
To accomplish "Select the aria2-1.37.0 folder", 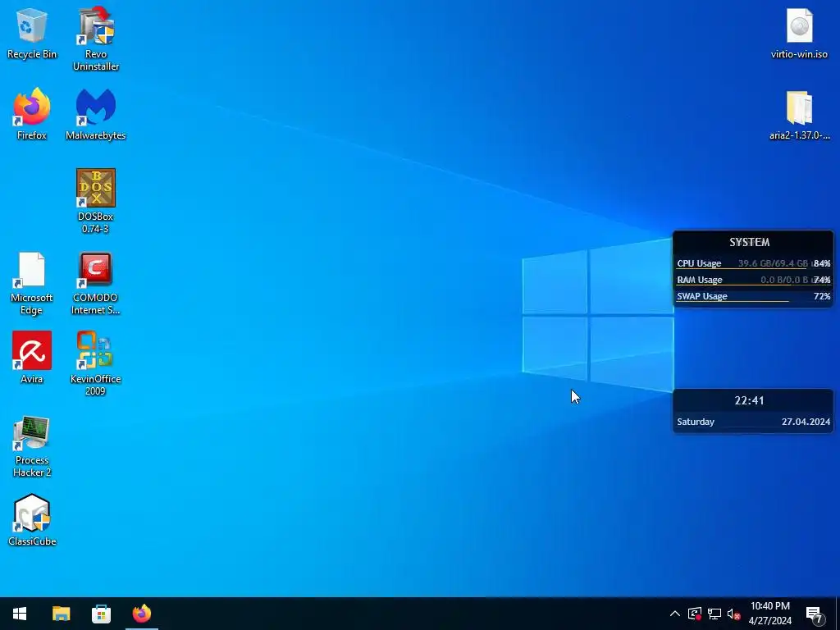I will pyautogui.click(x=799, y=115).
